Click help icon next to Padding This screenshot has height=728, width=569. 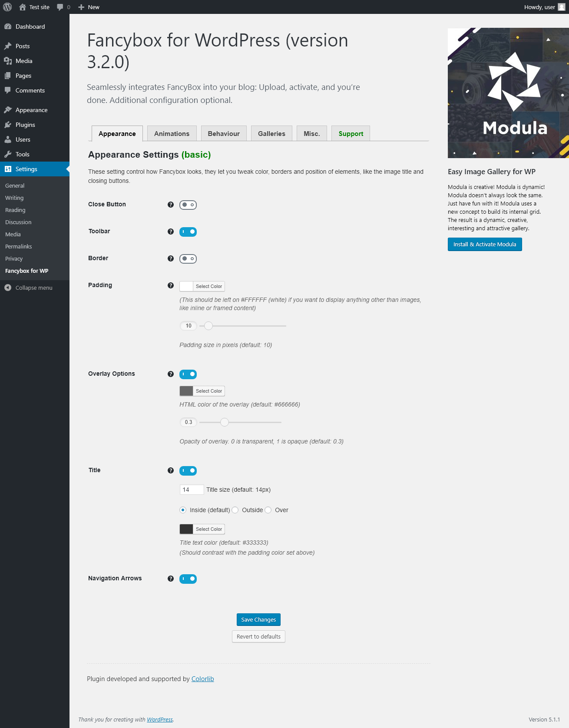pos(171,285)
